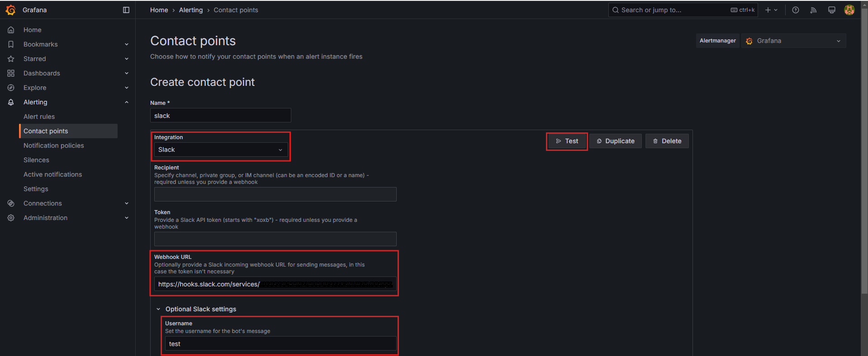
Task: Click Home label in sidebar
Action: [x=33, y=30]
